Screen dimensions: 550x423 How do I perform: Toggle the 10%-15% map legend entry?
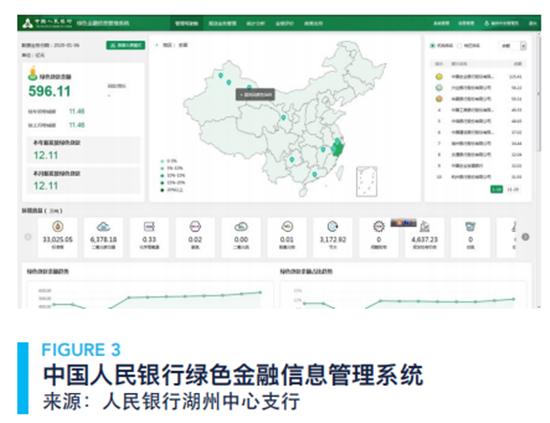click(x=173, y=175)
